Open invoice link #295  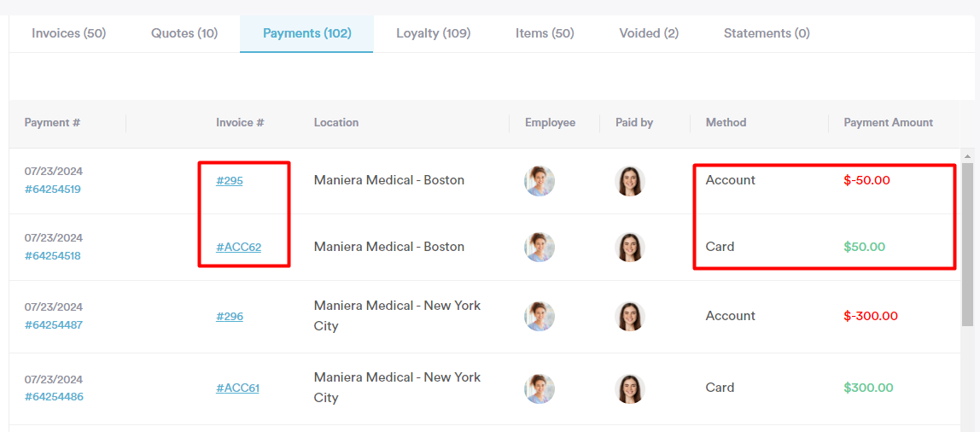coord(230,181)
